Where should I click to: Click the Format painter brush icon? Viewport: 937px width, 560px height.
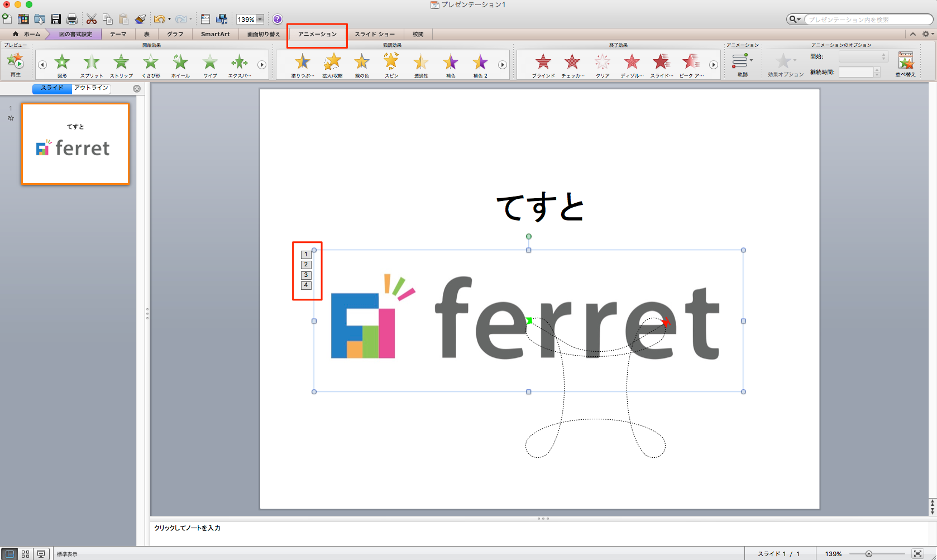pos(140,19)
